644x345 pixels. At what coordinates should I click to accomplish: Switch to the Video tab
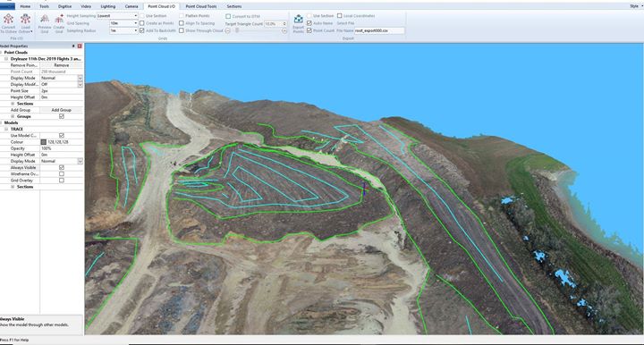[x=86, y=6]
